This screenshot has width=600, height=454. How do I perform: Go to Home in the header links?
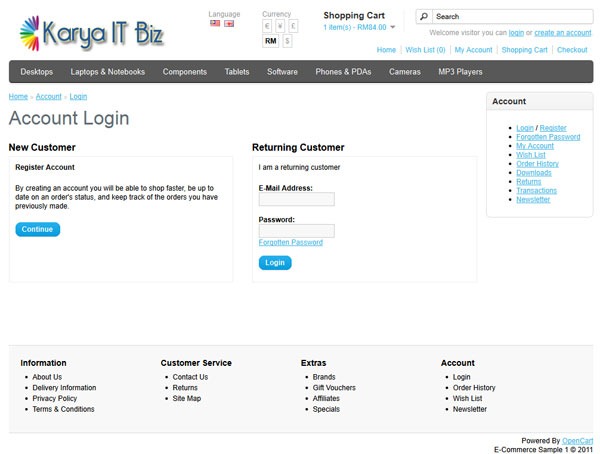point(386,50)
